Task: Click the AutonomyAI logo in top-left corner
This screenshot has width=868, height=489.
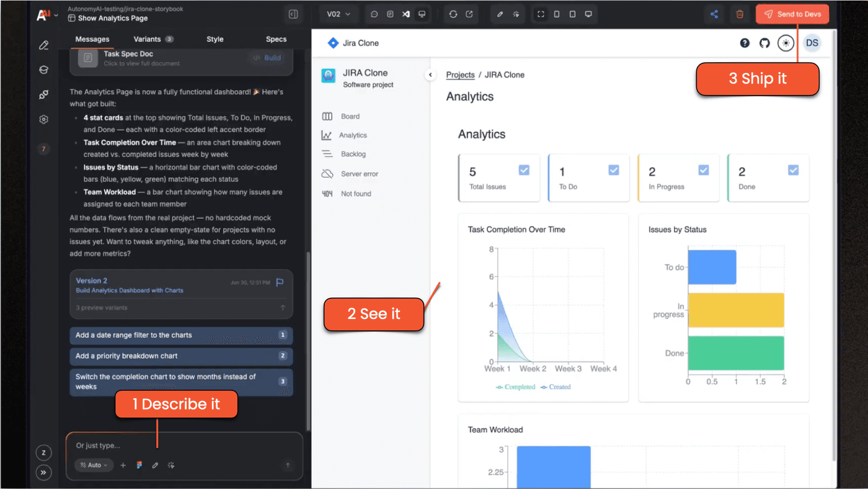Action: point(43,15)
